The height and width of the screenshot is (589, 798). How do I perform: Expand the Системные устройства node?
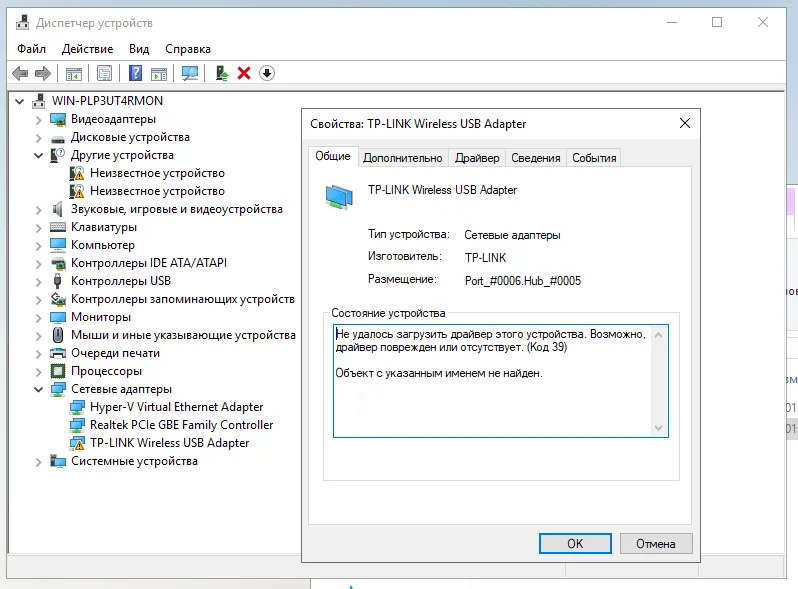click(x=39, y=461)
